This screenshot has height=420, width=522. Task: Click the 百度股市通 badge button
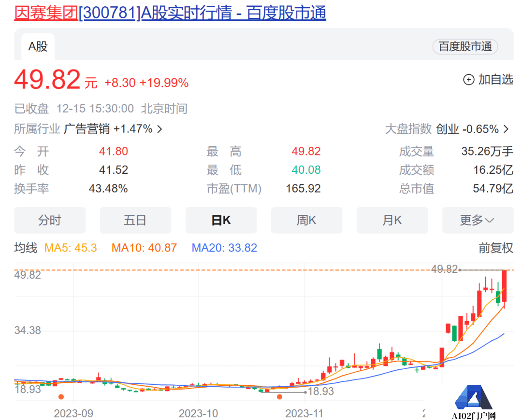tap(465, 46)
